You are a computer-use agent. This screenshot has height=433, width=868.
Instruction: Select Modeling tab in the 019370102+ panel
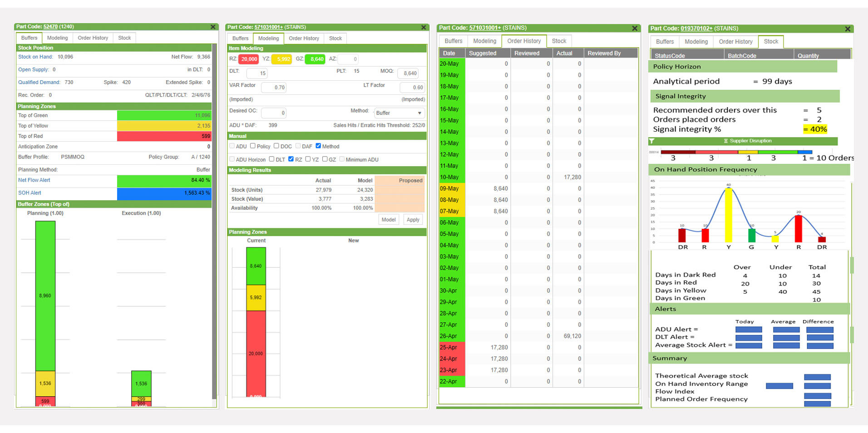696,42
